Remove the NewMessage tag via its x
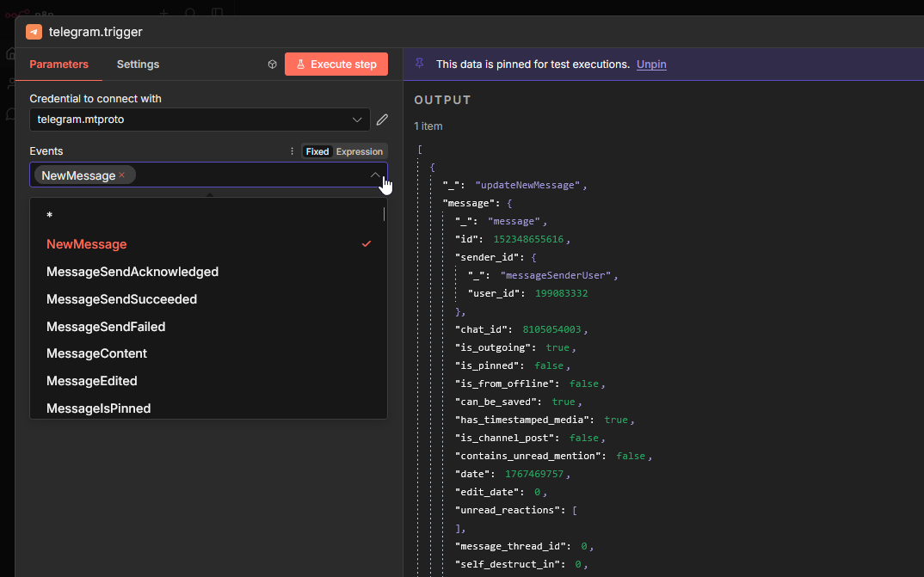Viewport: 924px width, 577px height. pyautogui.click(x=122, y=175)
